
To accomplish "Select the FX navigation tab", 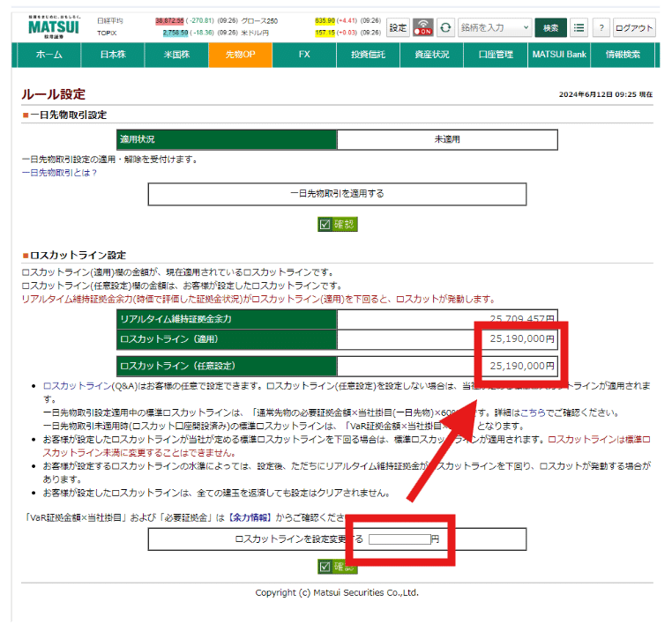I will 304,55.
